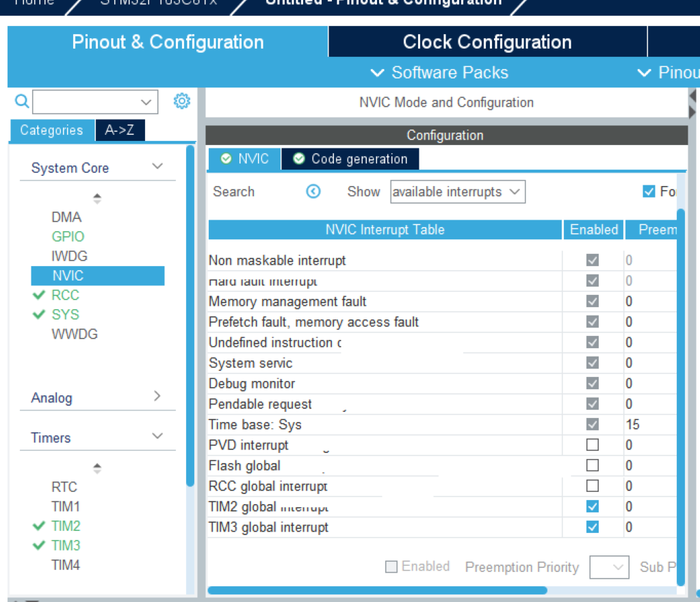Select WWDG in System Core
The image size is (700, 602).
pos(75,335)
